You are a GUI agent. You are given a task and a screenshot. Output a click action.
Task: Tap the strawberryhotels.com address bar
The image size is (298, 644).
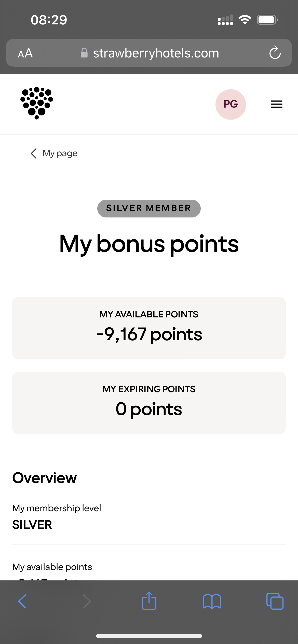[156, 53]
